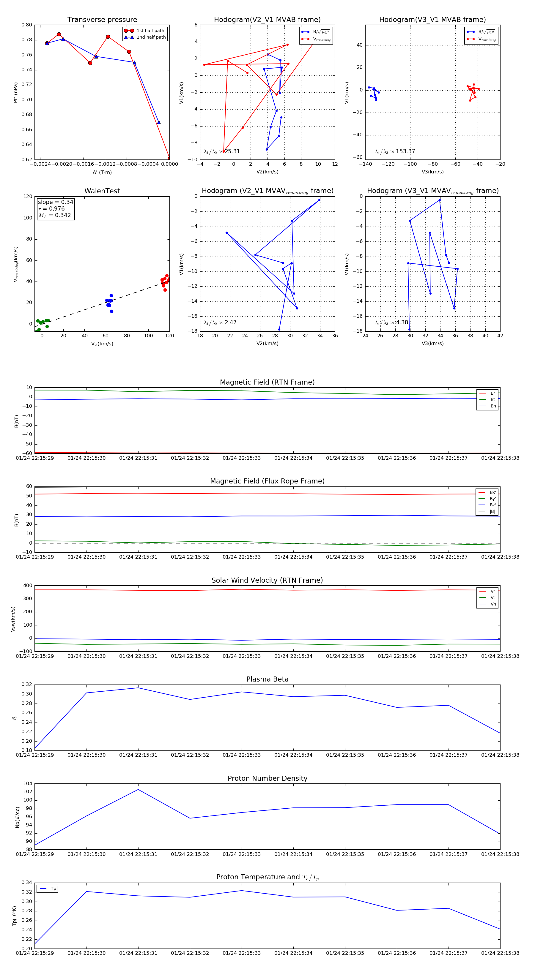Image resolution: width=535 pixels, height=980 pixels.
Task: Click the Walen test "V_remaining(km/s)" y-axis label
Action: tap(16, 264)
